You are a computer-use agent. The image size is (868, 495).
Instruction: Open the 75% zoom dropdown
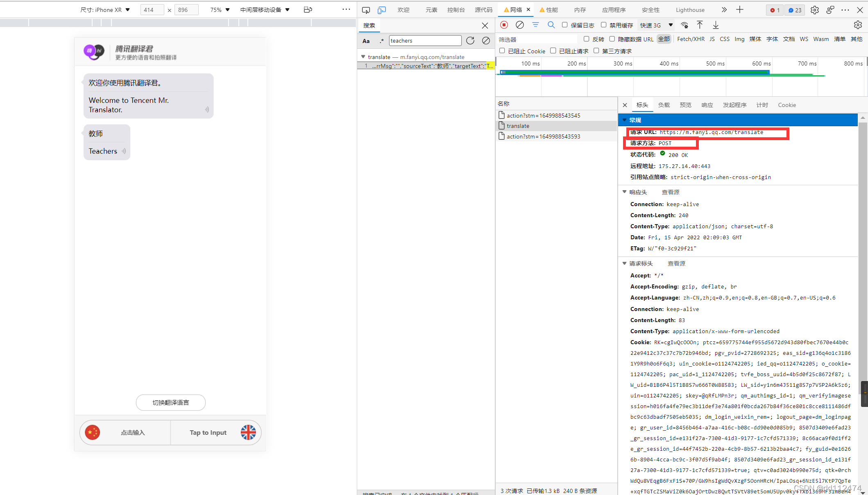(x=220, y=10)
